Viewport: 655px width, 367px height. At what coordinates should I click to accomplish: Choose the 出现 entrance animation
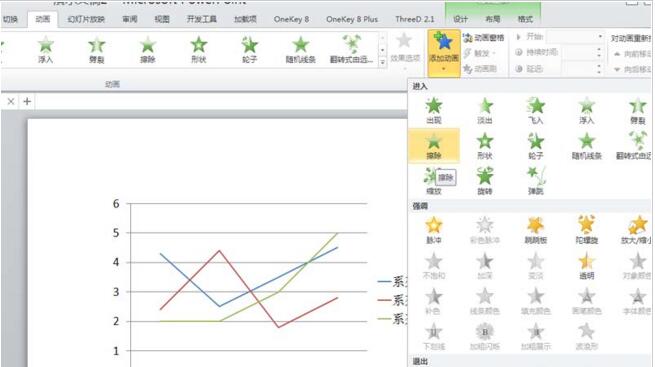[434, 111]
